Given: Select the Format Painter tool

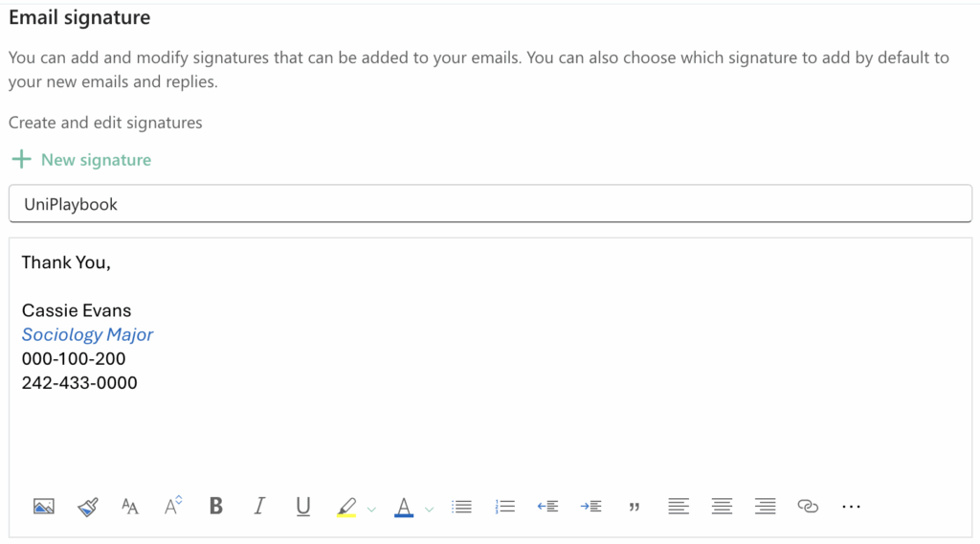Looking at the screenshot, I should pos(87,507).
